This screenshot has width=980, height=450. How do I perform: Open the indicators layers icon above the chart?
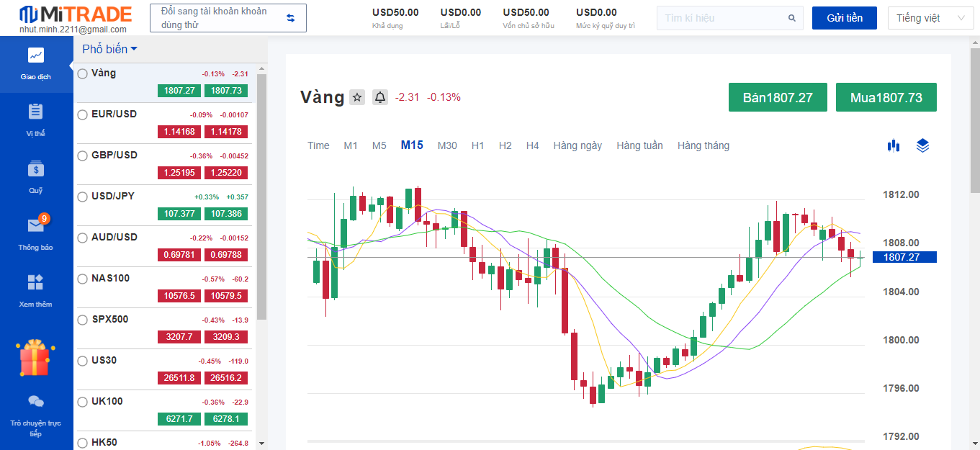922,145
